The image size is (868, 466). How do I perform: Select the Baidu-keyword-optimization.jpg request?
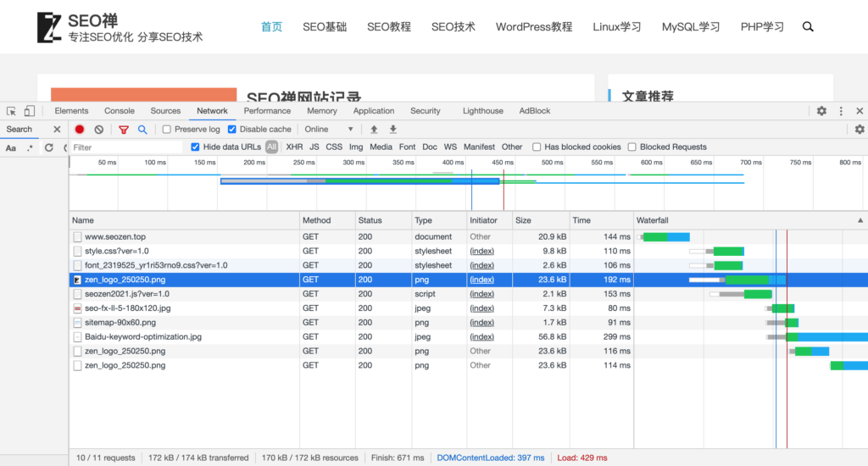142,337
